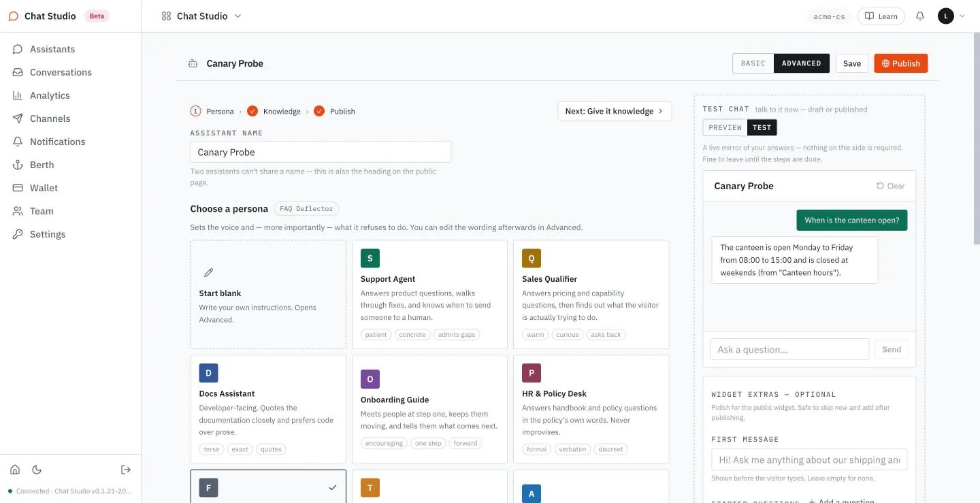Toggle dark mode moon icon
The width and height of the screenshot is (980, 503).
coord(37,470)
